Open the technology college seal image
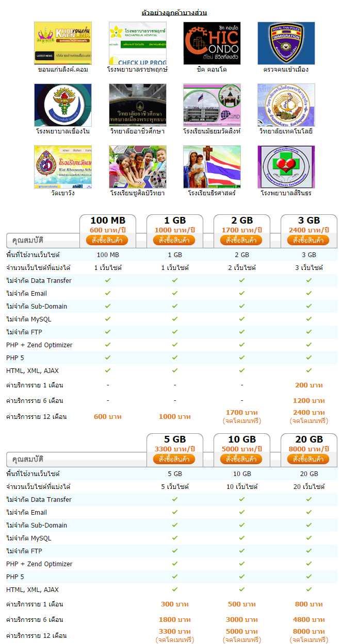342x644 pixels. [x=286, y=105]
